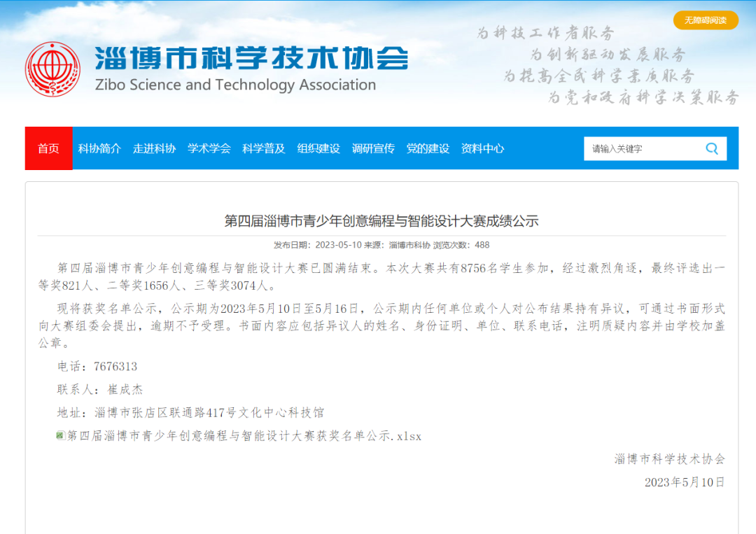Open the 科协简介 menu item
Viewport: 756px width, 534px height.
pos(99,148)
